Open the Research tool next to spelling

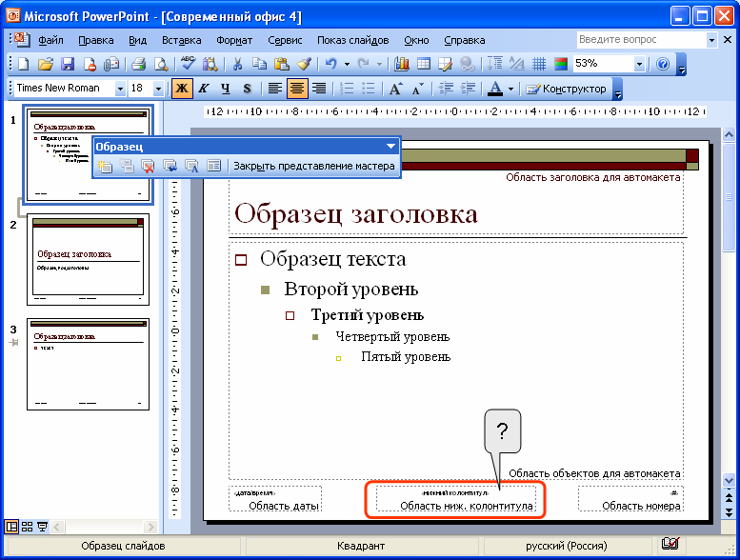210,64
